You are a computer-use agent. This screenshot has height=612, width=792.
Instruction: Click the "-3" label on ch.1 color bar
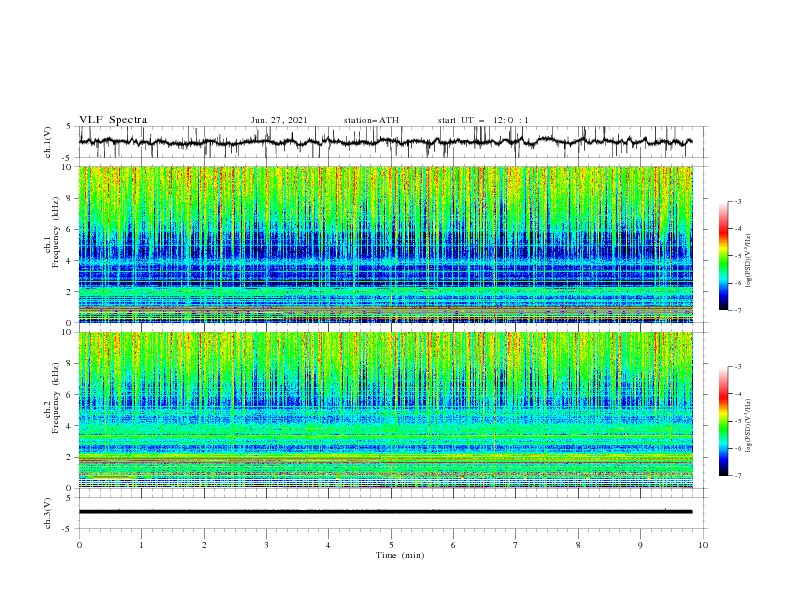pos(737,201)
